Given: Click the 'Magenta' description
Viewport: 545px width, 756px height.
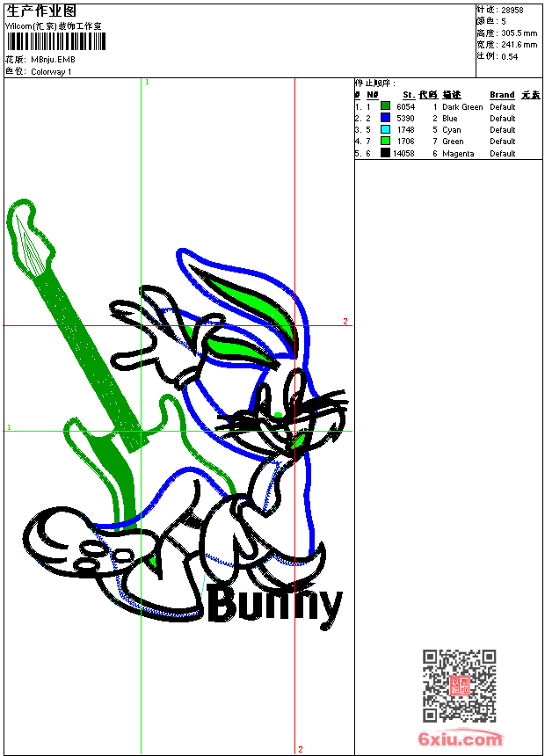Looking at the screenshot, I should pyautogui.click(x=458, y=154).
